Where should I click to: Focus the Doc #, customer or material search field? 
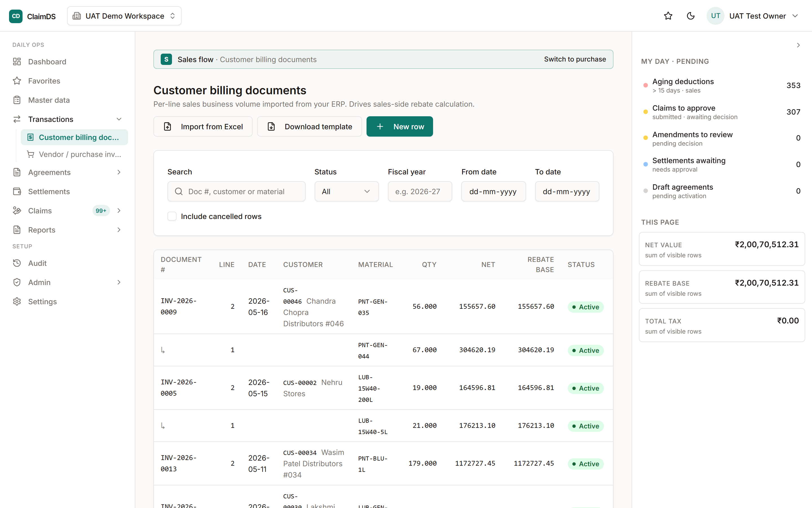(x=237, y=192)
